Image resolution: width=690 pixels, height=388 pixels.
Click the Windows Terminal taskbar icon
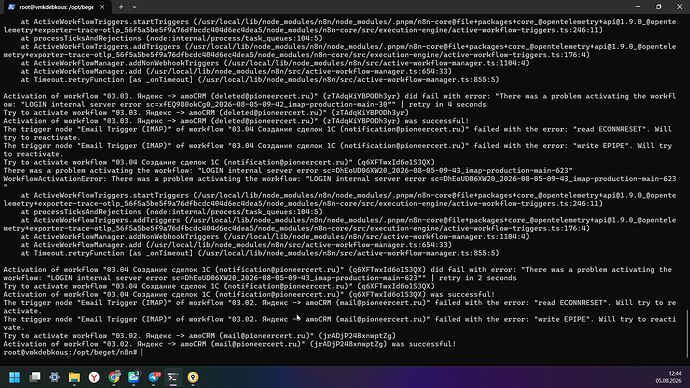point(173,377)
